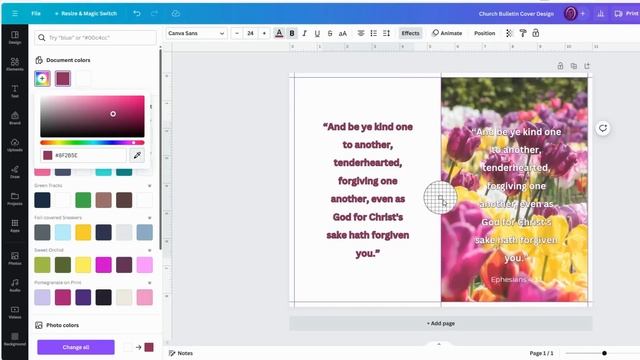Adjust the hue slider
640x360 pixels.
tap(92, 142)
